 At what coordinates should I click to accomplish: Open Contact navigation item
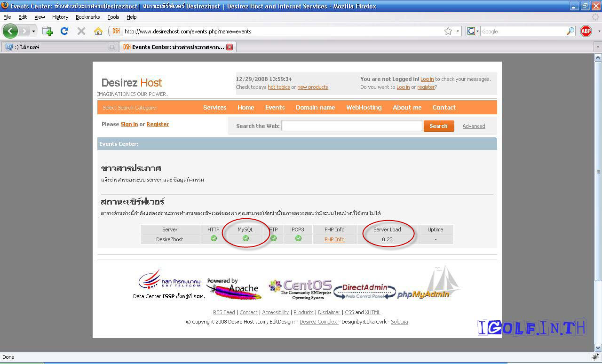click(444, 107)
